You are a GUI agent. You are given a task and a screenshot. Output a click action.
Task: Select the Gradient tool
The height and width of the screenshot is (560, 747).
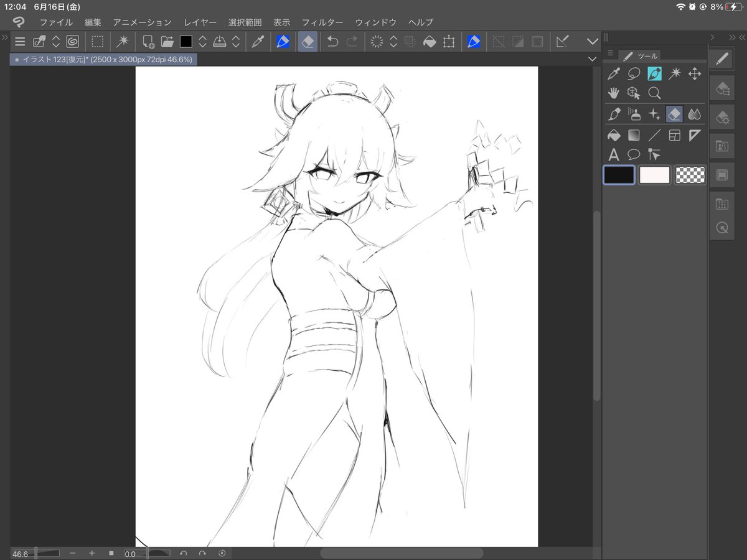(x=634, y=134)
